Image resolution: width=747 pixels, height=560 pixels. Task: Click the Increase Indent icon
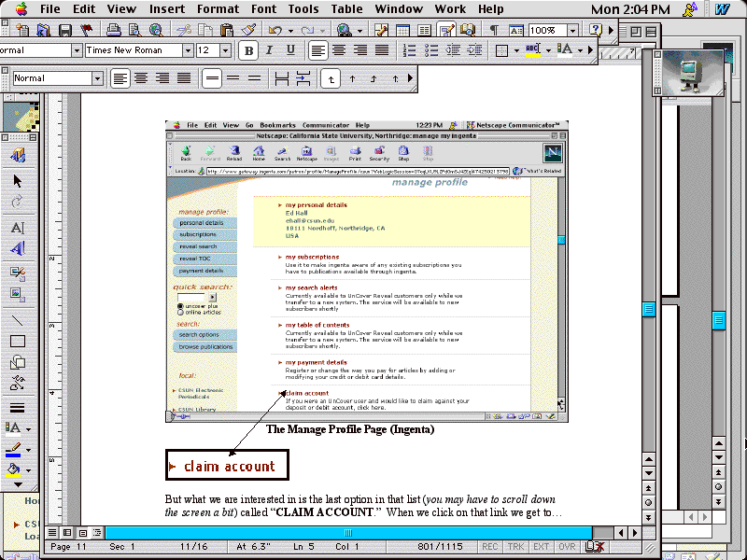click(x=474, y=50)
